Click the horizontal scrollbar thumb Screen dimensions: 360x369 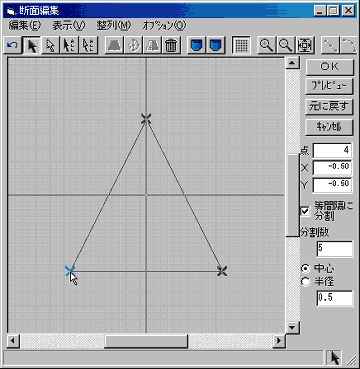pyautogui.click(x=146, y=341)
